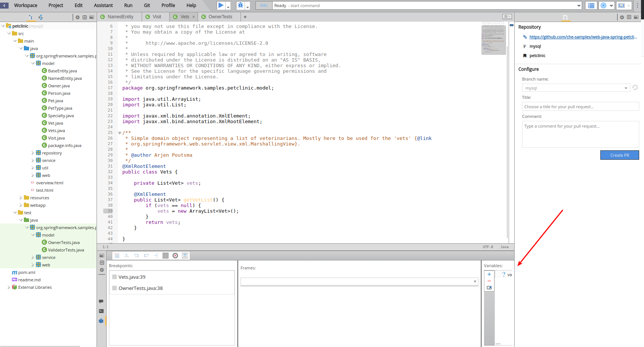Click the Step Over debugger icon

136,256
